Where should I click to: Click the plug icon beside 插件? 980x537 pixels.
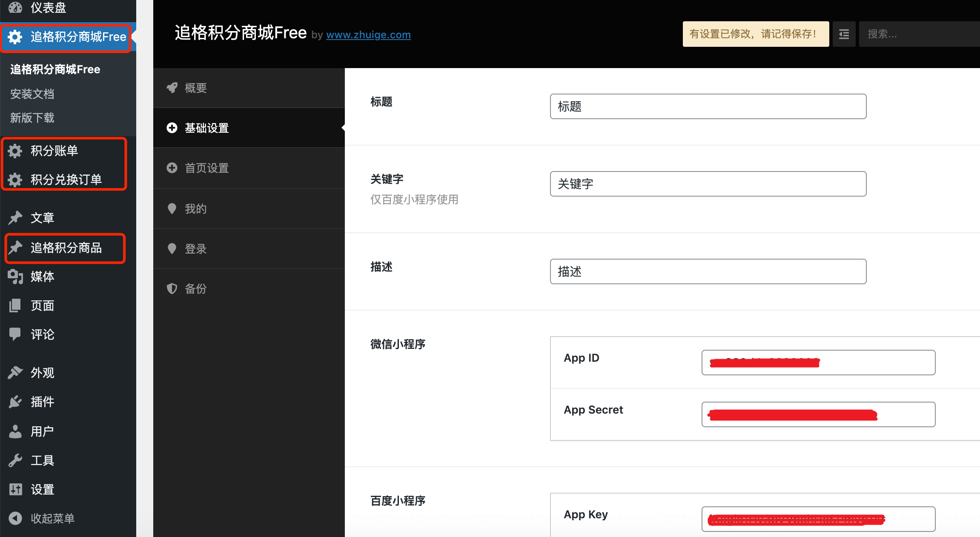(15, 401)
